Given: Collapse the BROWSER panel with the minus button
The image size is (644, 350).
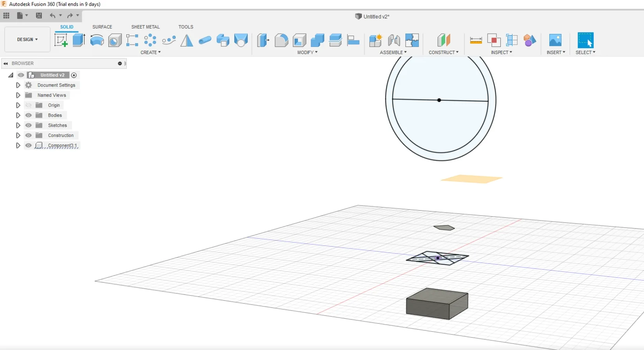Looking at the screenshot, I should pyautogui.click(x=120, y=63).
